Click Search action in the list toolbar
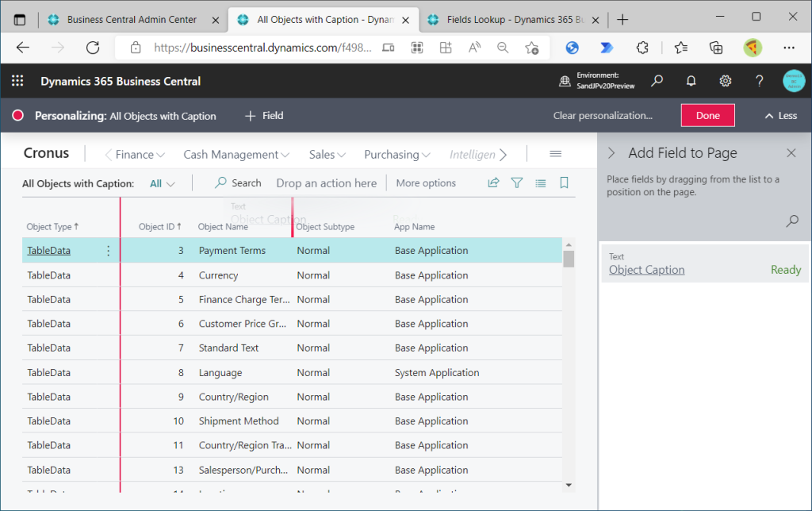Screen dimensions: 812x511 [x=238, y=183]
